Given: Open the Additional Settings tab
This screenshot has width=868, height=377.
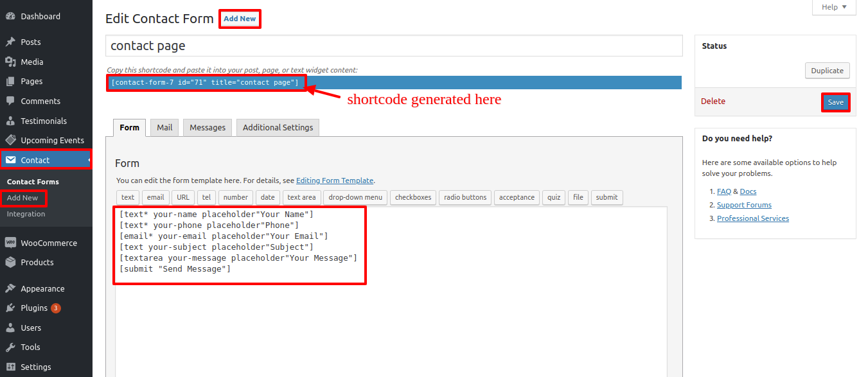Looking at the screenshot, I should pos(278,127).
